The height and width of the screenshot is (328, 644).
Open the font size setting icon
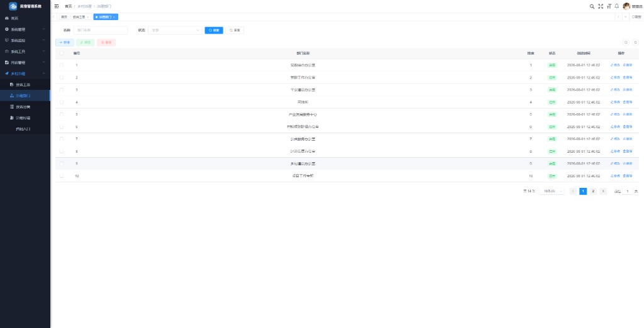(609, 6)
